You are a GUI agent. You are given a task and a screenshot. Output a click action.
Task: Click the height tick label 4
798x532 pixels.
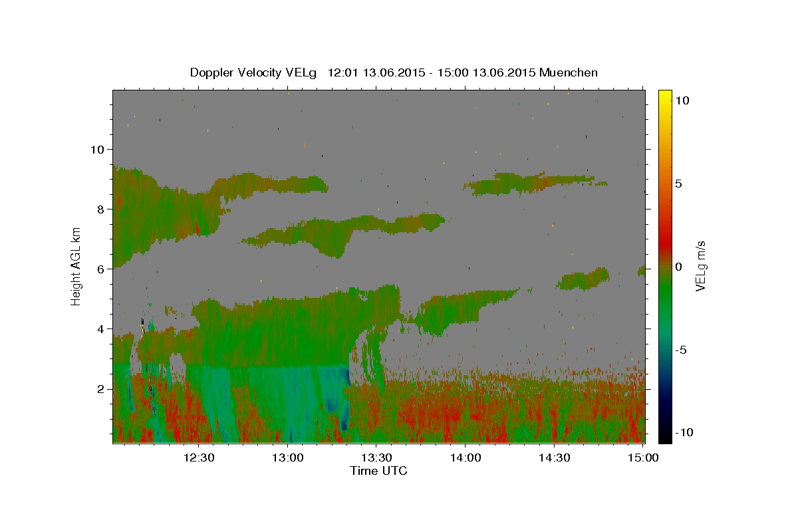coord(100,329)
